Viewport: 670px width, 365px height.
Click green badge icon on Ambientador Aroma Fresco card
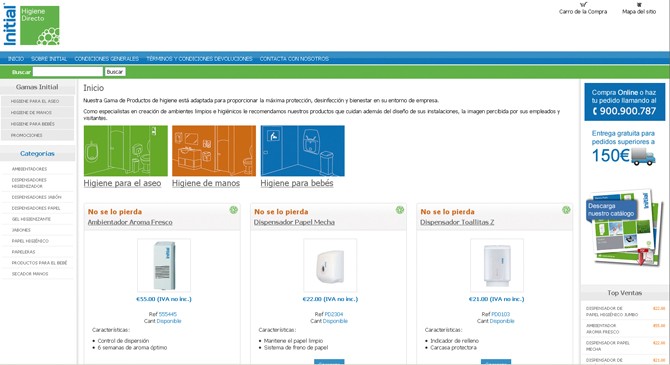click(233, 210)
